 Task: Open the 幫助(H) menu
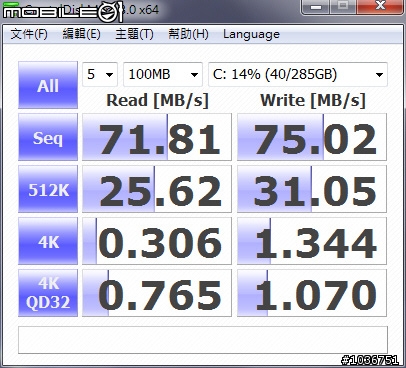pos(188,34)
